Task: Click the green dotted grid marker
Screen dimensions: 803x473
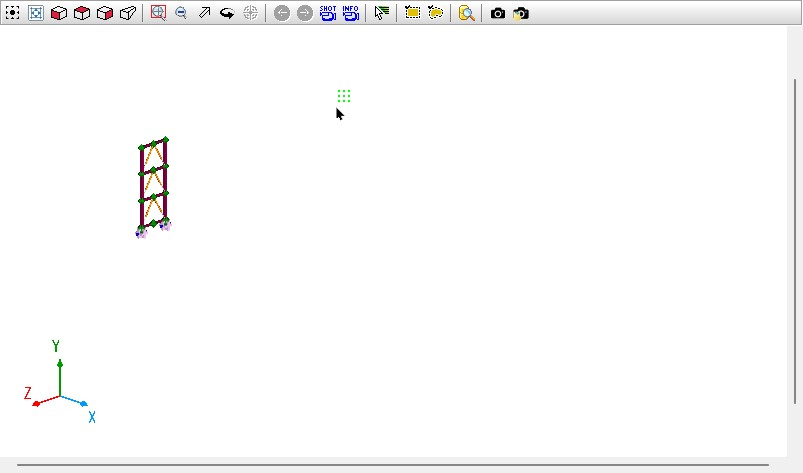Action: [344, 96]
